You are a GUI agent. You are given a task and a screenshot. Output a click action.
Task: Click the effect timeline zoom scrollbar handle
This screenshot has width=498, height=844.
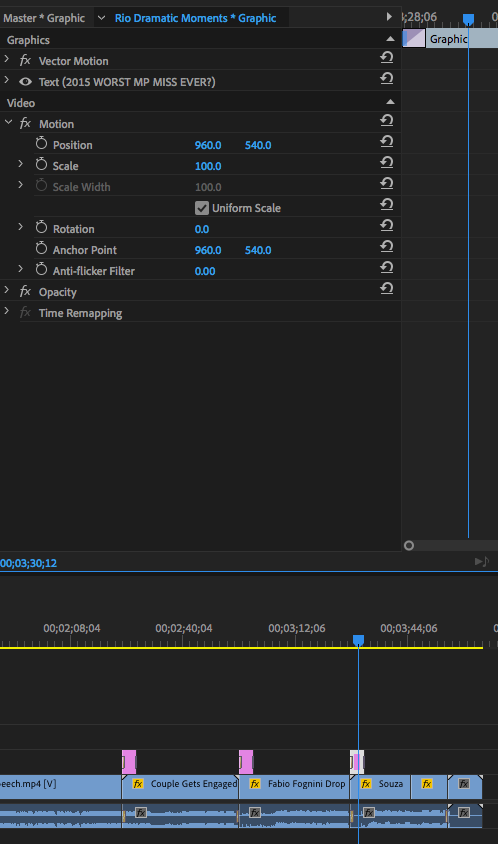(409, 546)
